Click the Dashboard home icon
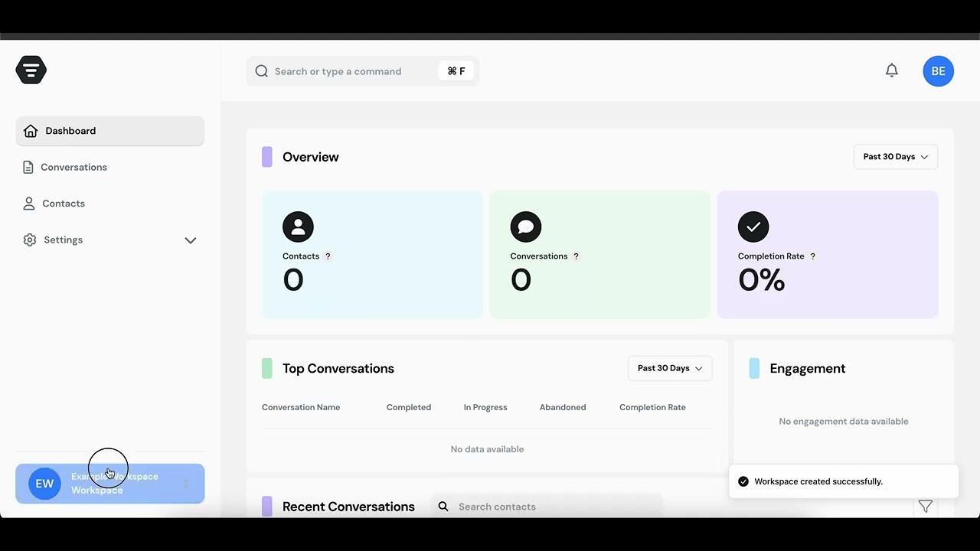This screenshot has height=551, width=980. [x=31, y=131]
